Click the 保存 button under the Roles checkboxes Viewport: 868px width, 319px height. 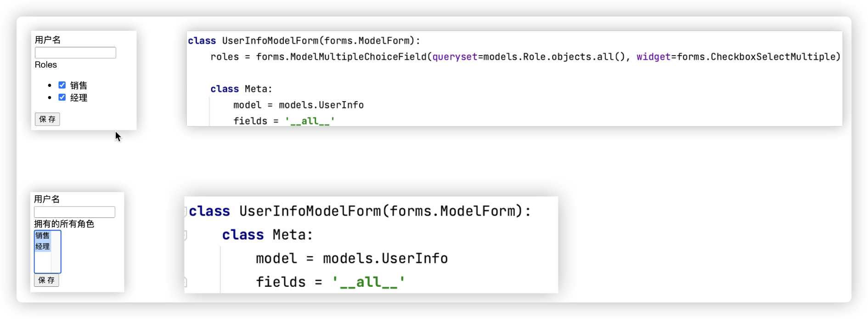pyautogui.click(x=47, y=119)
